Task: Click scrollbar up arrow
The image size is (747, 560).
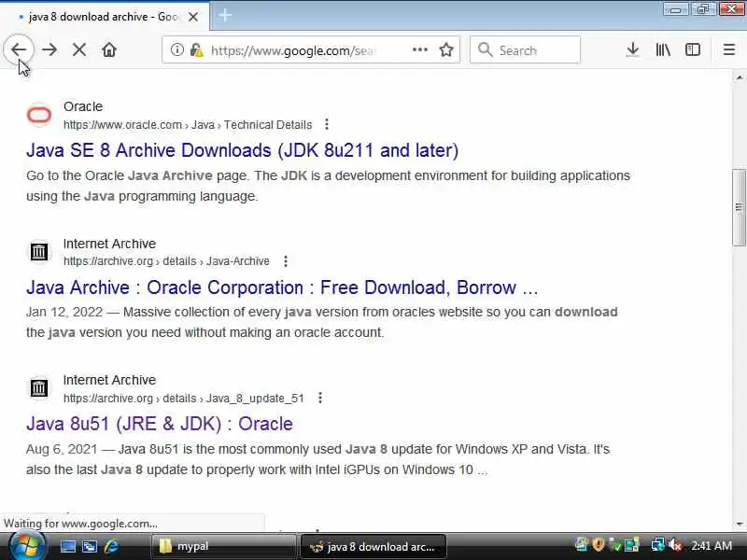Action: tap(739, 77)
